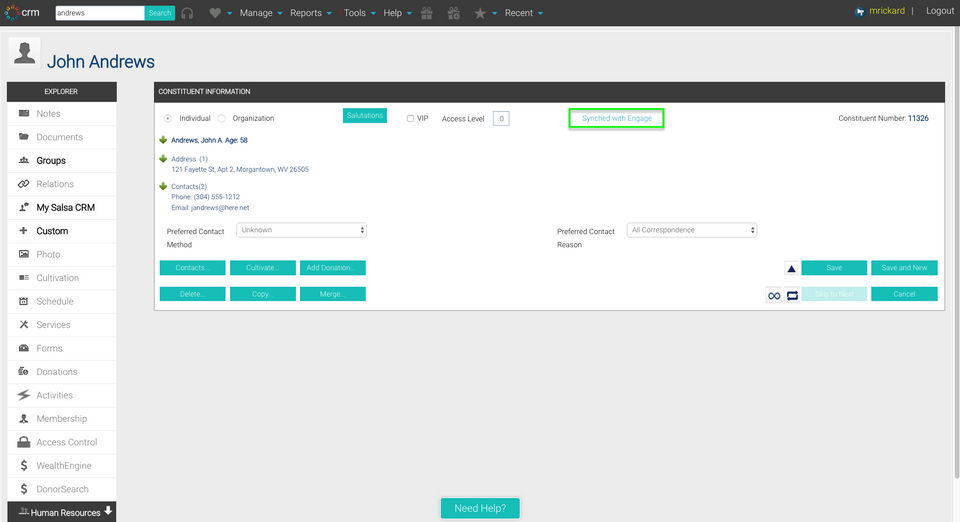Click the Search button

click(x=160, y=13)
